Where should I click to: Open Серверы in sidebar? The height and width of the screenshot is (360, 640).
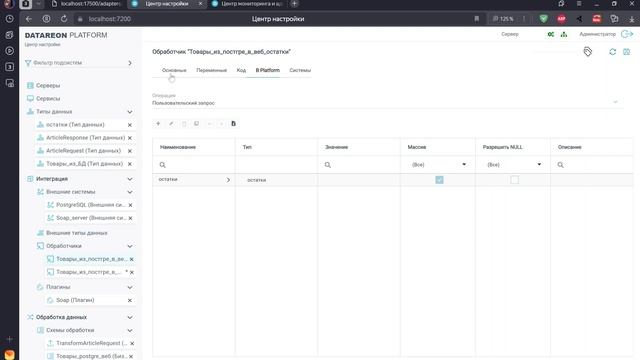coord(48,86)
